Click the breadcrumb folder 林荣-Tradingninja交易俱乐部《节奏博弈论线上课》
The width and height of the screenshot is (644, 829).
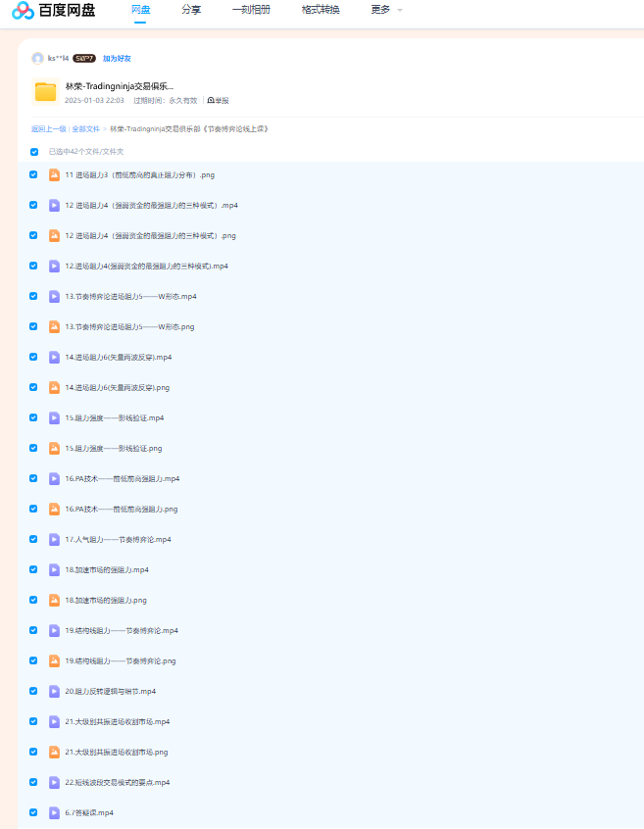[189, 129]
